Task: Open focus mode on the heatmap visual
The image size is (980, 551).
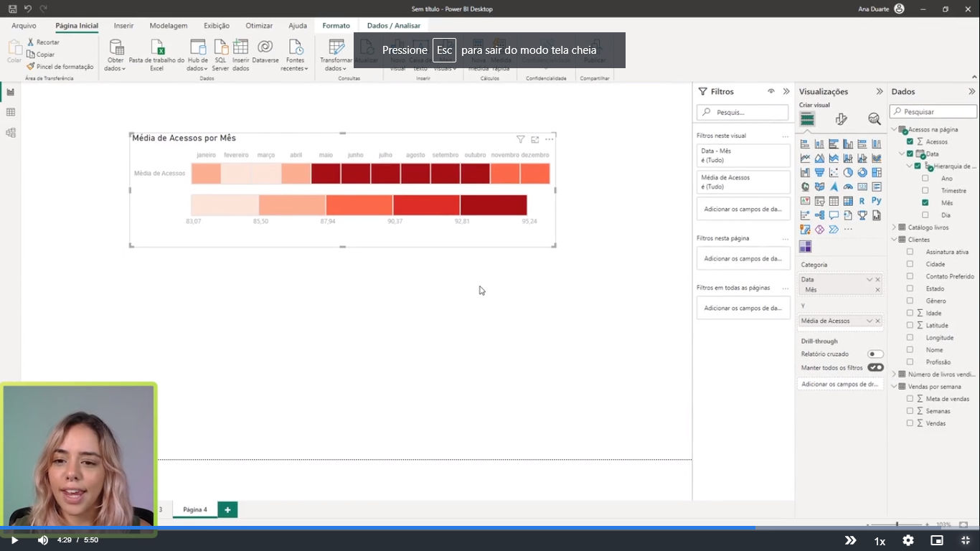Action: 535,139
